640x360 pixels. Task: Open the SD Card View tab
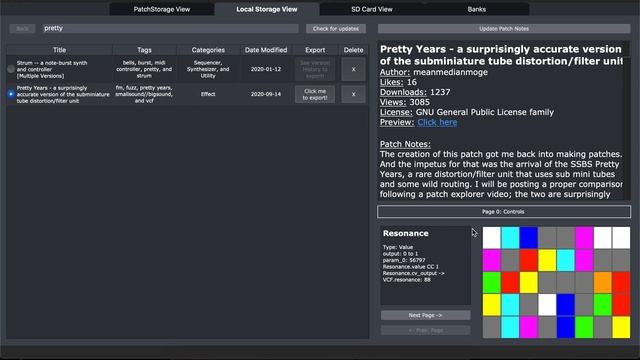(371, 9)
